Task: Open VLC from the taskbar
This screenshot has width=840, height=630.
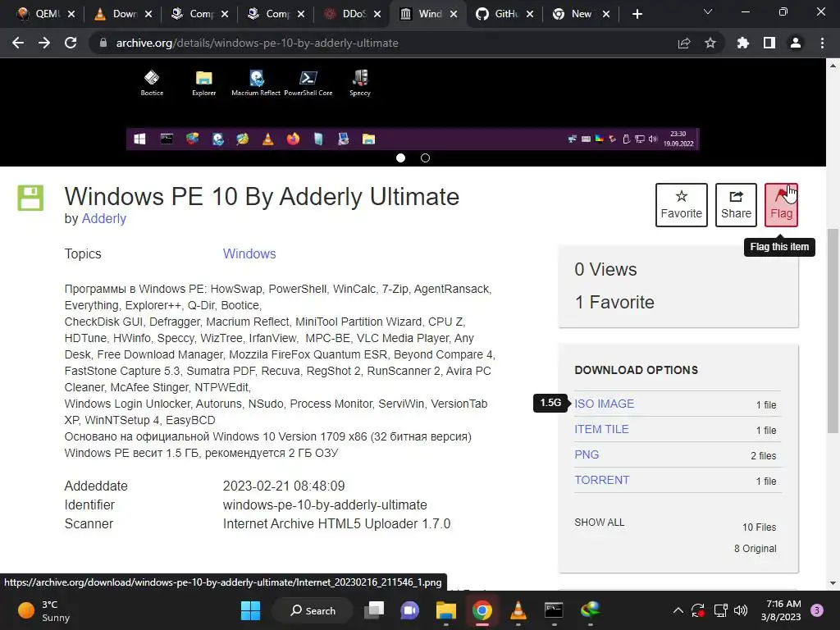Action: pyautogui.click(x=518, y=610)
